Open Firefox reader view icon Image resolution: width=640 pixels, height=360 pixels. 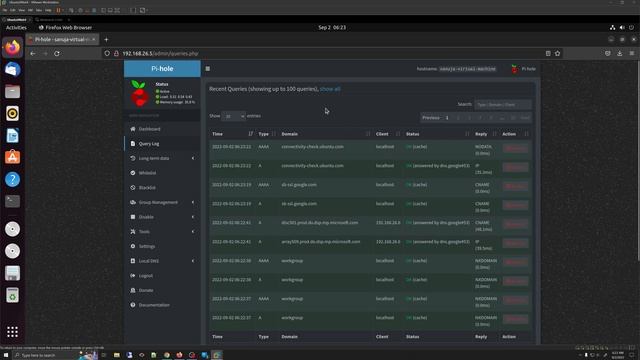pos(548,53)
